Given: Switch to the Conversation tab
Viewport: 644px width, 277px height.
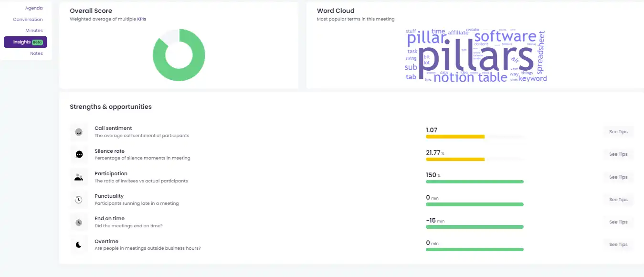Looking at the screenshot, I should click(28, 20).
